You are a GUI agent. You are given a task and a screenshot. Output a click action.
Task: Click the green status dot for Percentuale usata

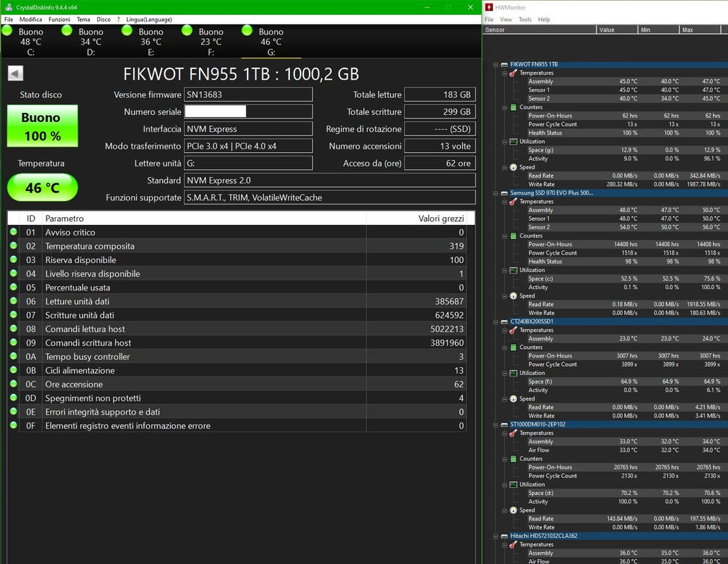click(x=13, y=287)
